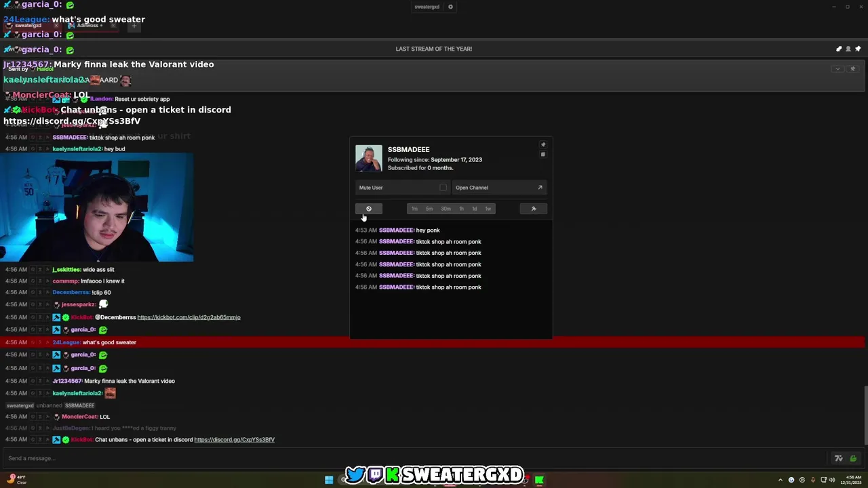868x488 pixels.
Task: Click the 'LAST STREAM OF THE YEAR!' title
Action: [434, 49]
